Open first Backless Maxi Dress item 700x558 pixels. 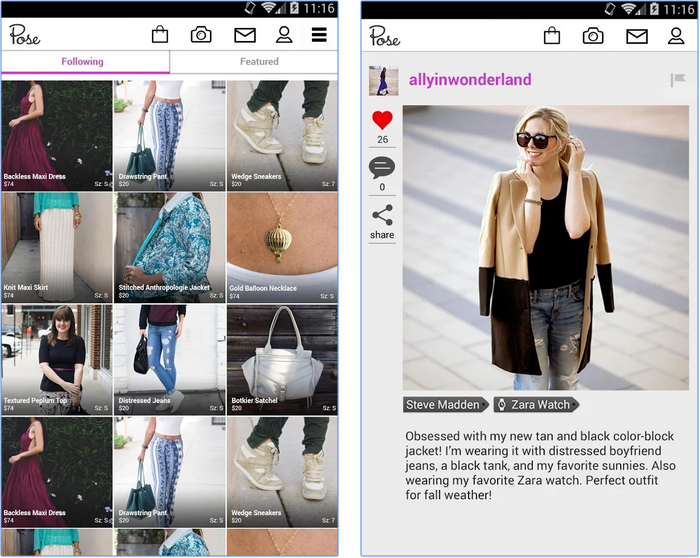coord(57,135)
